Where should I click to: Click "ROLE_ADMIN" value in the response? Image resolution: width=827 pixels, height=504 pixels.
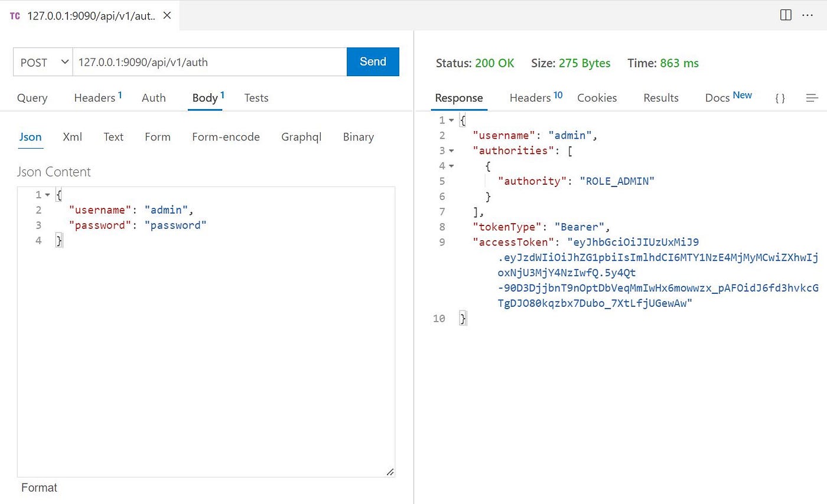617,181
